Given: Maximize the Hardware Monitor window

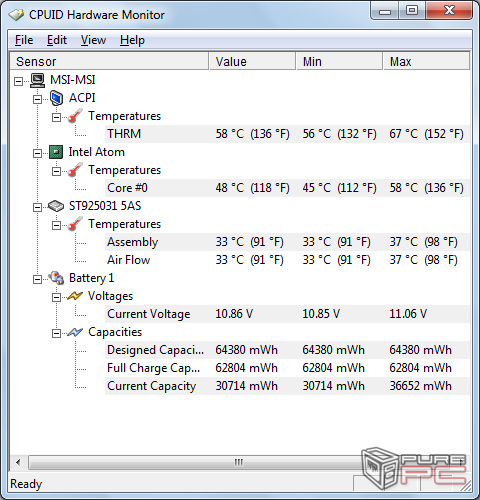Looking at the screenshot, I should click(x=412, y=11).
